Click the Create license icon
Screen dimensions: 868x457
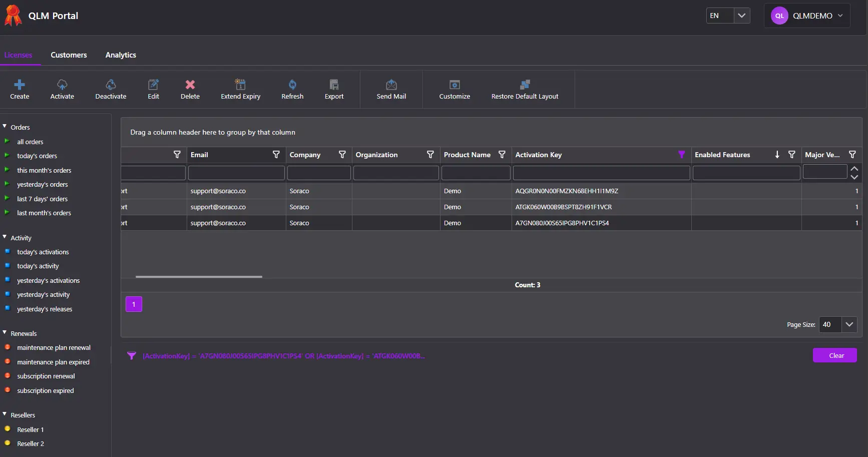20,85
